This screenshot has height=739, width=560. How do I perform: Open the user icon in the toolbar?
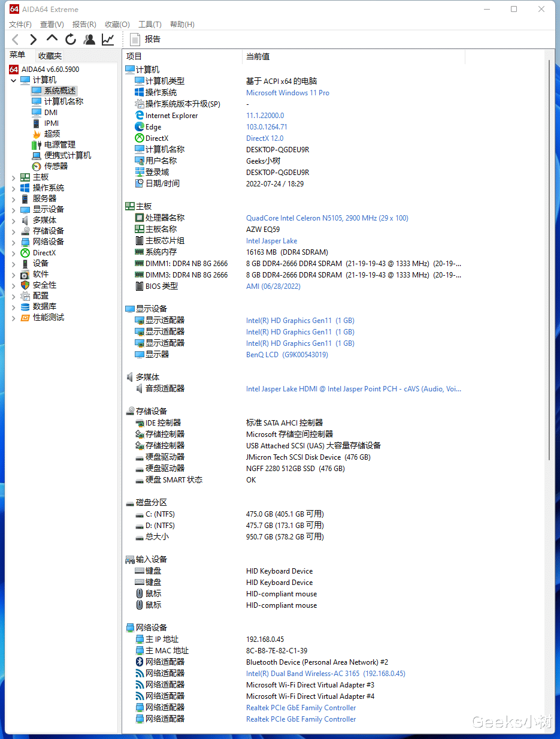tap(89, 40)
